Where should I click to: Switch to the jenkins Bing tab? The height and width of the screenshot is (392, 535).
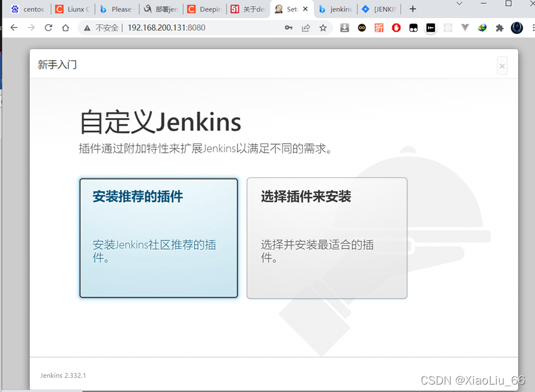pyautogui.click(x=335, y=9)
